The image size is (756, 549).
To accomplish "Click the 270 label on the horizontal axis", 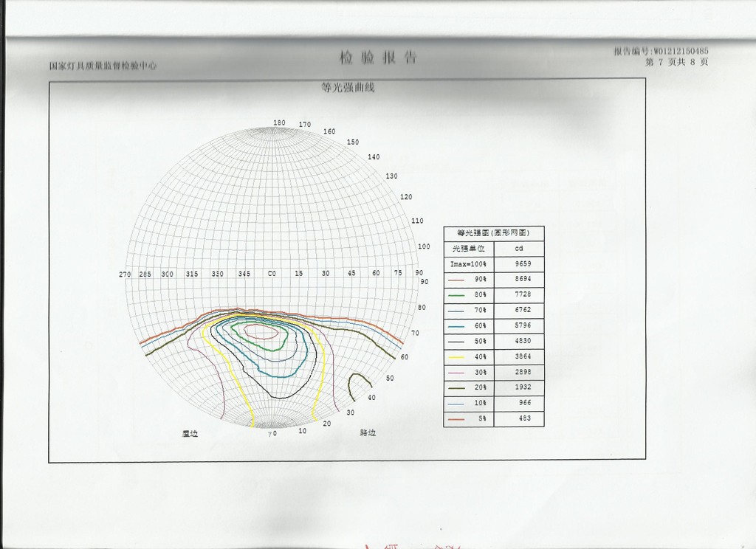I will point(125,274).
